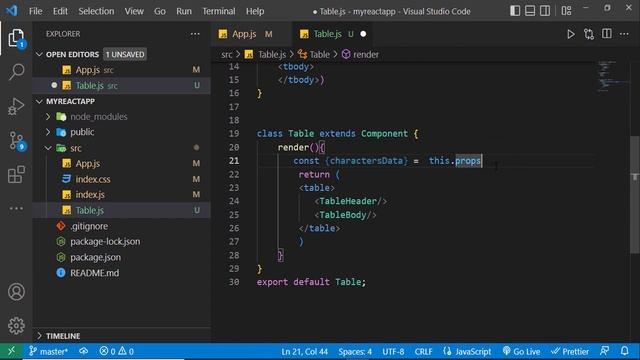
Task: Open package-lock.json file
Action: pyautogui.click(x=121, y=242)
